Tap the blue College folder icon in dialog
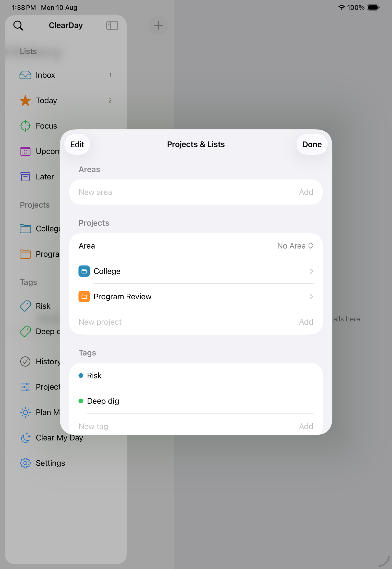 84,271
